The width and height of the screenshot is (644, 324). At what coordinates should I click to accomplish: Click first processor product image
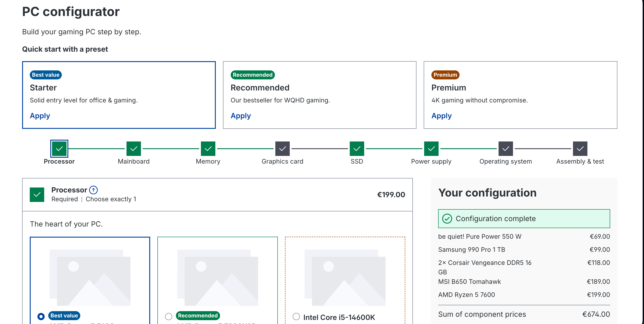pos(90,278)
